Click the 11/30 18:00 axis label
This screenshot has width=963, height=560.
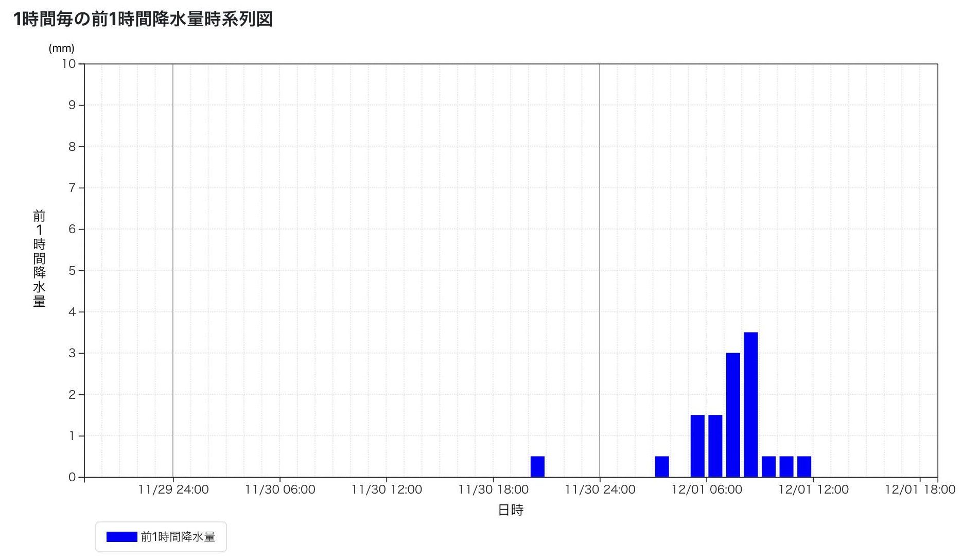(494, 489)
